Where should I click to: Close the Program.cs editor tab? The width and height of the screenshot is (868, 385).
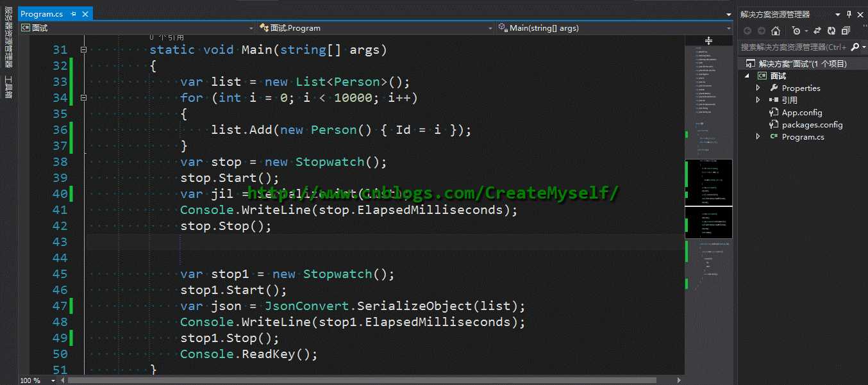click(x=86, y=14)
